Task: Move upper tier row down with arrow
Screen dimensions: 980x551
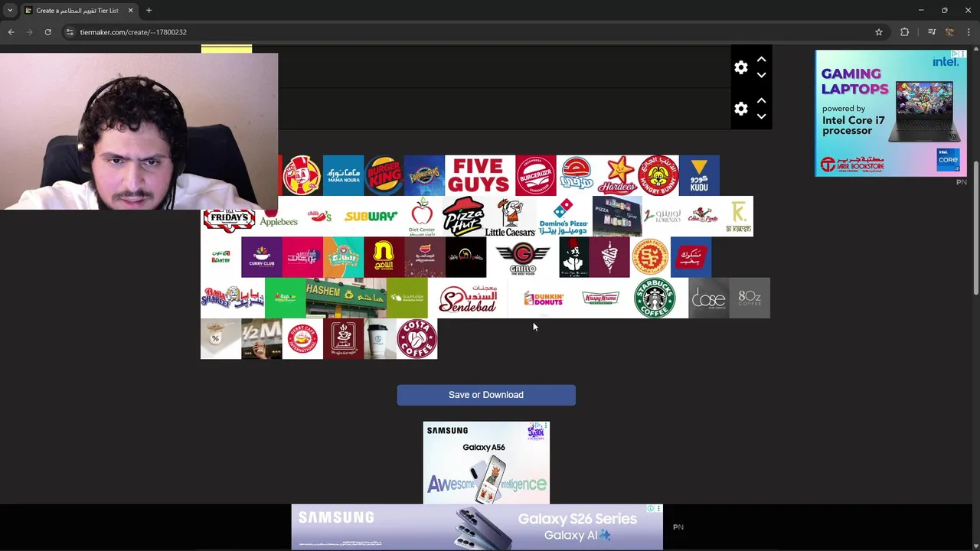Action: (761, 75)
